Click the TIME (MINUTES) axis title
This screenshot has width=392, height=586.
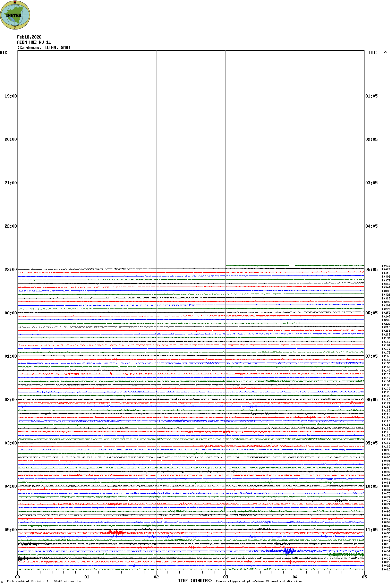(195, 581)
